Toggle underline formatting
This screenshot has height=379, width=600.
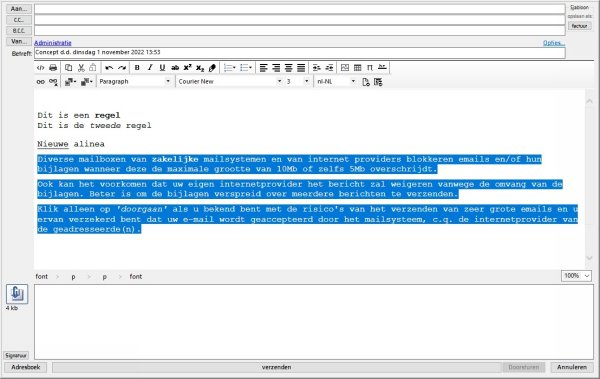[x=162, y=68]
